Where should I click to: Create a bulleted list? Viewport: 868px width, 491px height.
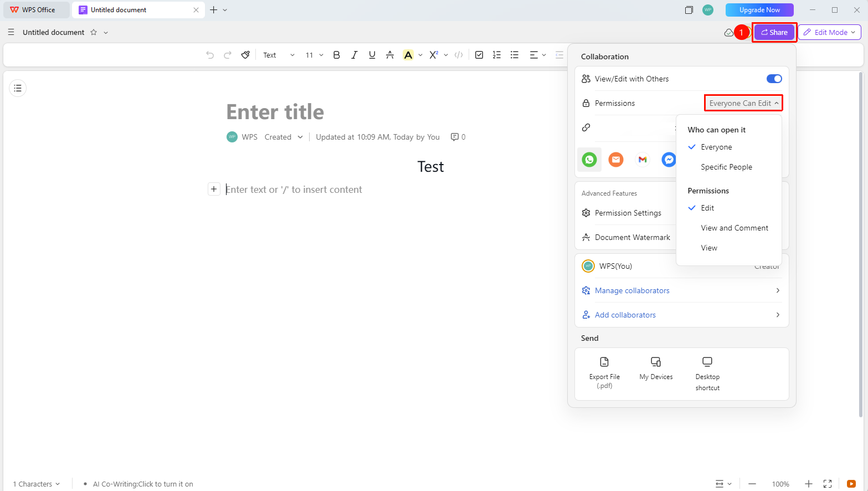[x=515, y=55]
